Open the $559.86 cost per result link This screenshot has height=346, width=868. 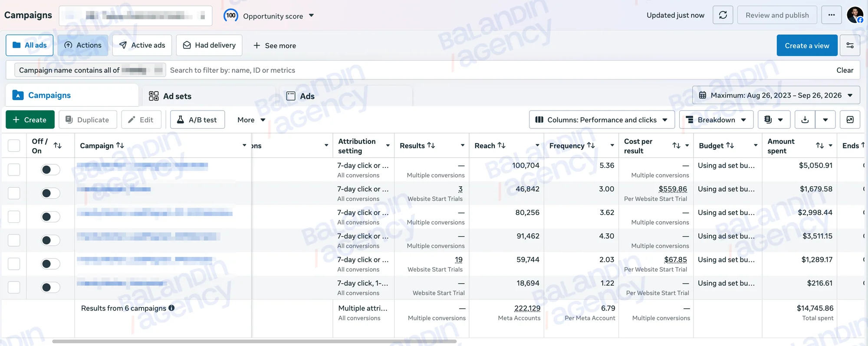[673, 189]
